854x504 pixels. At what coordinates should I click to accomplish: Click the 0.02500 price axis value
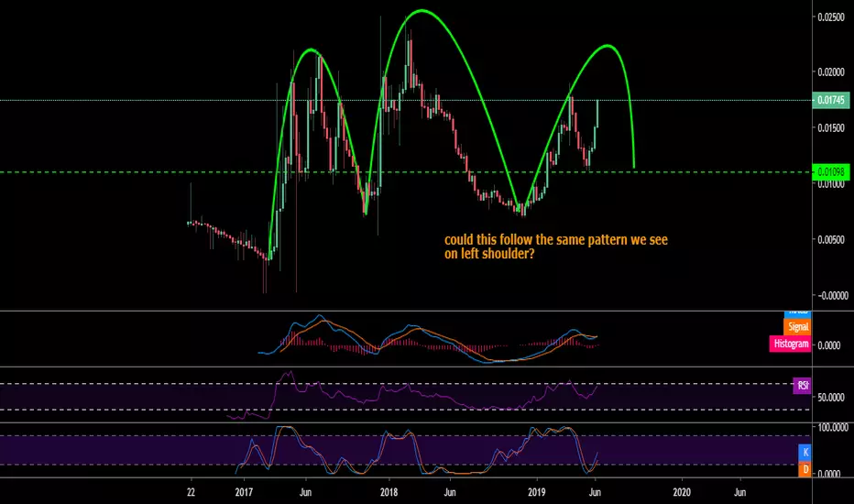(x=831, y=16)
